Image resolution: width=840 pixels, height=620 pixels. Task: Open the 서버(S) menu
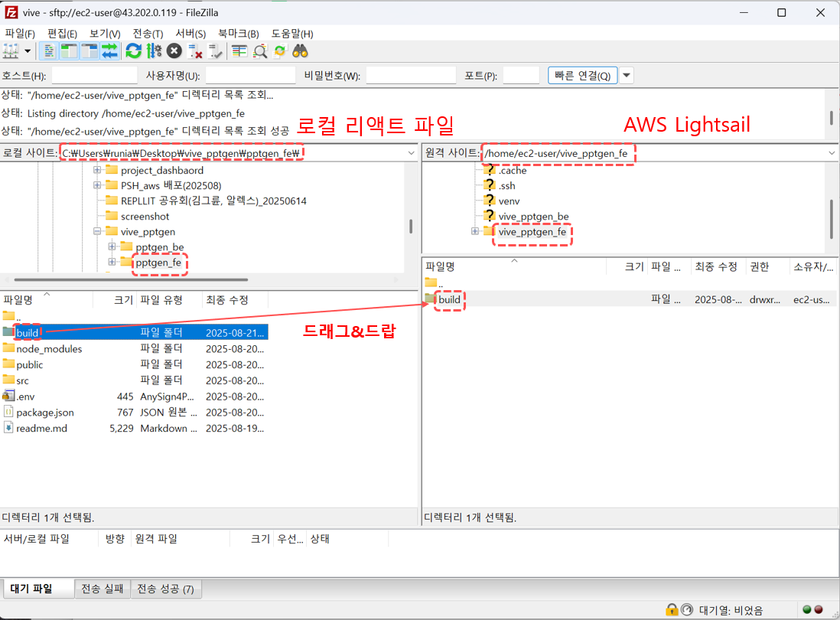[x=190, y=34]
